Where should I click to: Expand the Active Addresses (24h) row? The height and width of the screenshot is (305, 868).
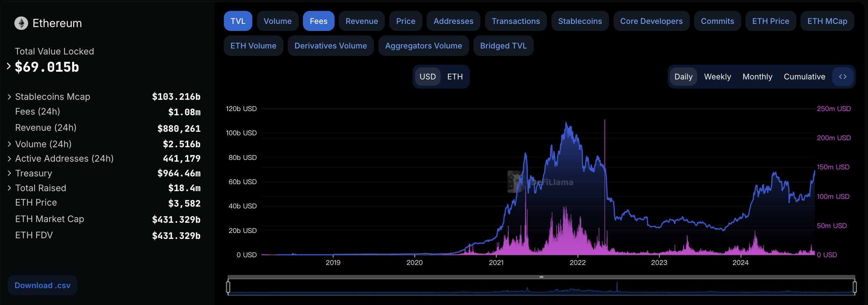click(x=9, y=158)
